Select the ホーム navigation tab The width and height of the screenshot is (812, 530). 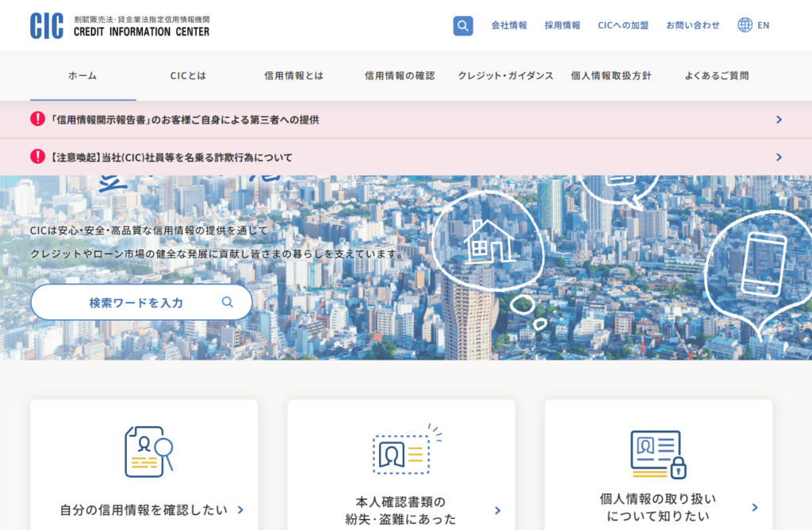tap(82, 76)
